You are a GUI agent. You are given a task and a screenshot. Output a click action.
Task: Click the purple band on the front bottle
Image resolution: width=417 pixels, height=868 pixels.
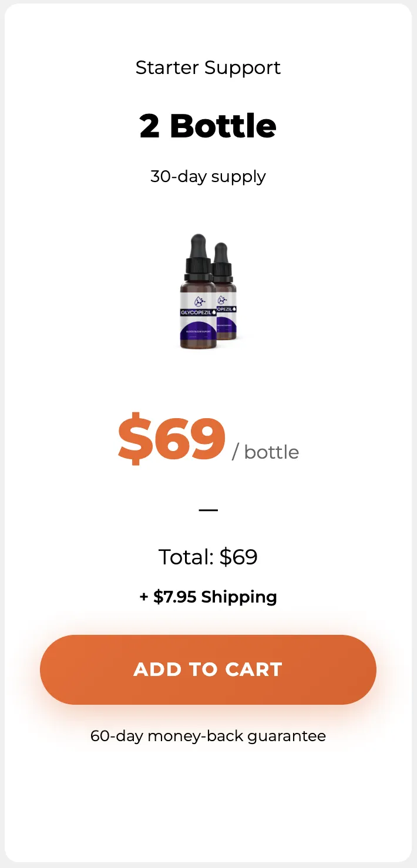pos(199,331)
